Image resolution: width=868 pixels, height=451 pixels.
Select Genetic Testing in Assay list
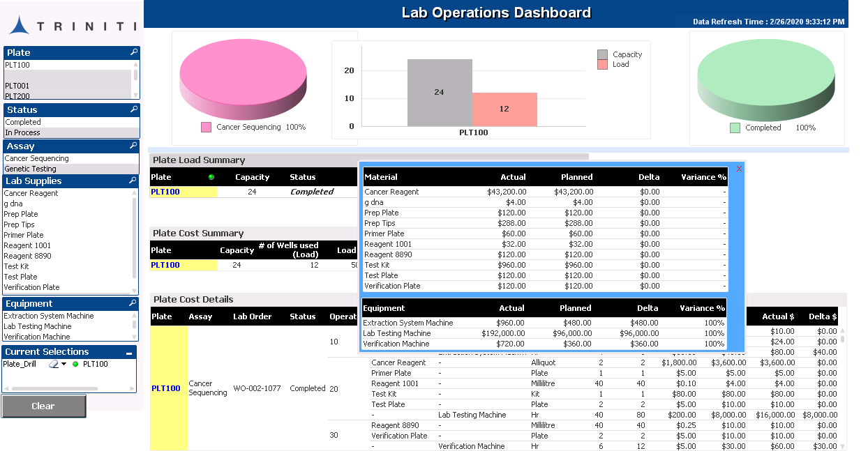click(x=31, y=169)
